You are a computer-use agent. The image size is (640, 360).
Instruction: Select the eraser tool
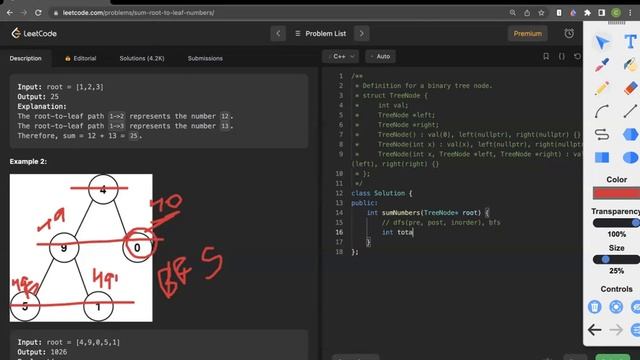pos(631,88)
